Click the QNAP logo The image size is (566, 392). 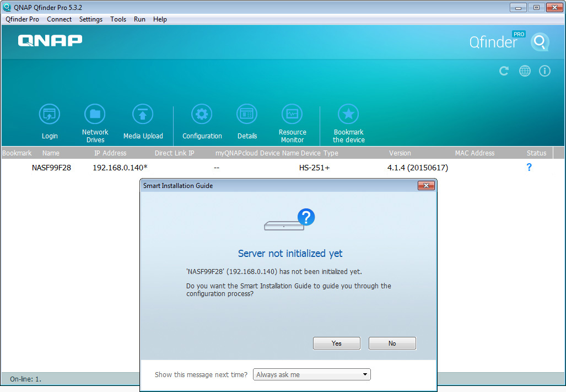click(x=50, y=40)
